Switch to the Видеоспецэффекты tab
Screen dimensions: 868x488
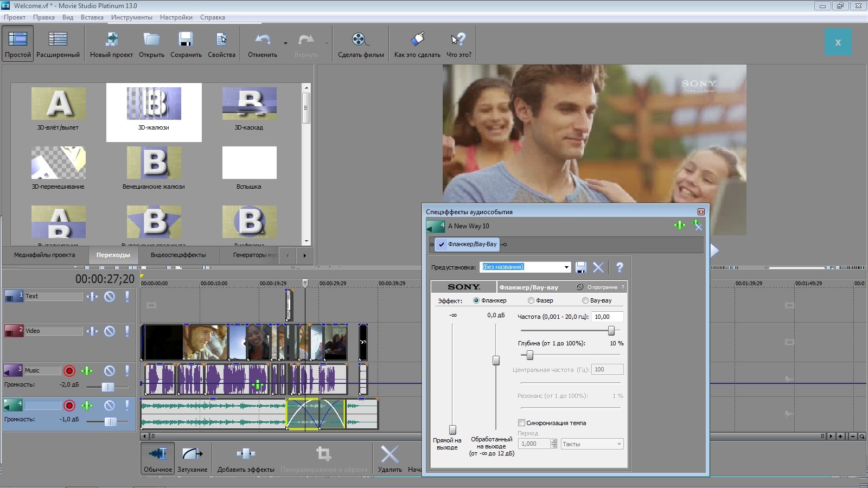click(x=178, y=255)
